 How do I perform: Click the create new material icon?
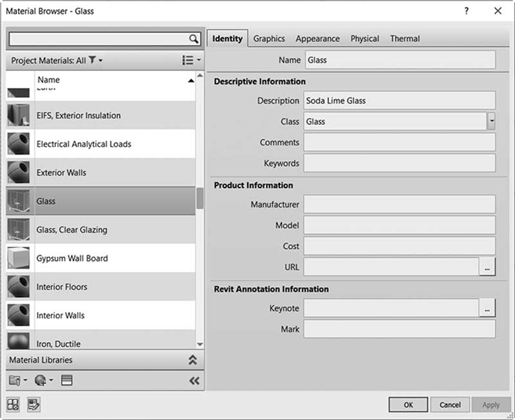coord(41,381)
